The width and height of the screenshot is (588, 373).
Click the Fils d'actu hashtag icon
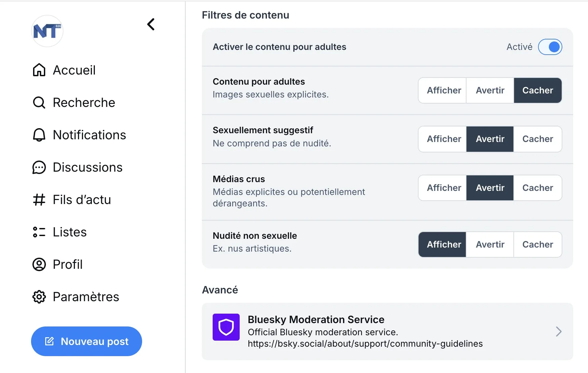39,200
